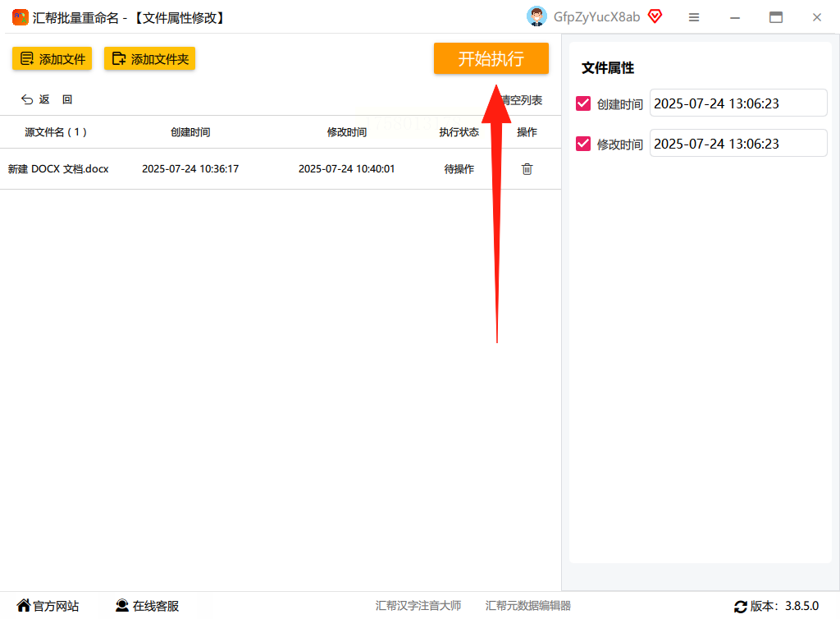This screenshot has height=619, width=840.
Task: Click the app logo in the title bar
Action: point(21,18)
